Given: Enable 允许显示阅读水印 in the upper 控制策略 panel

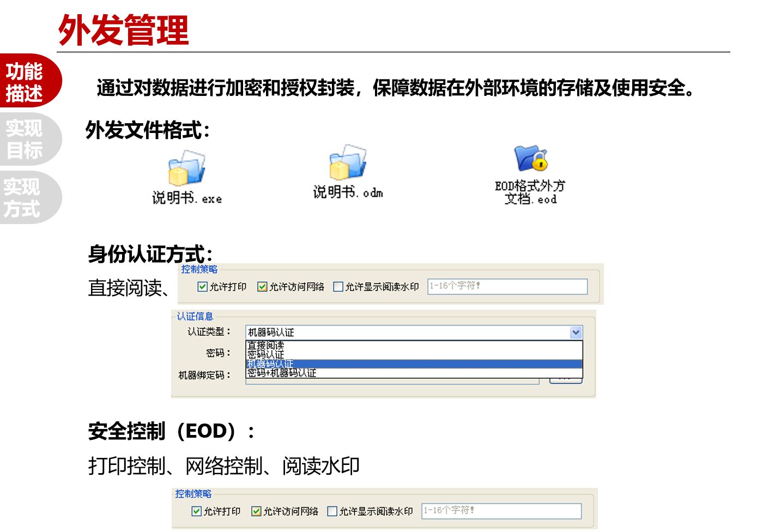Looking at the screenshot, I should pos(338,287).
